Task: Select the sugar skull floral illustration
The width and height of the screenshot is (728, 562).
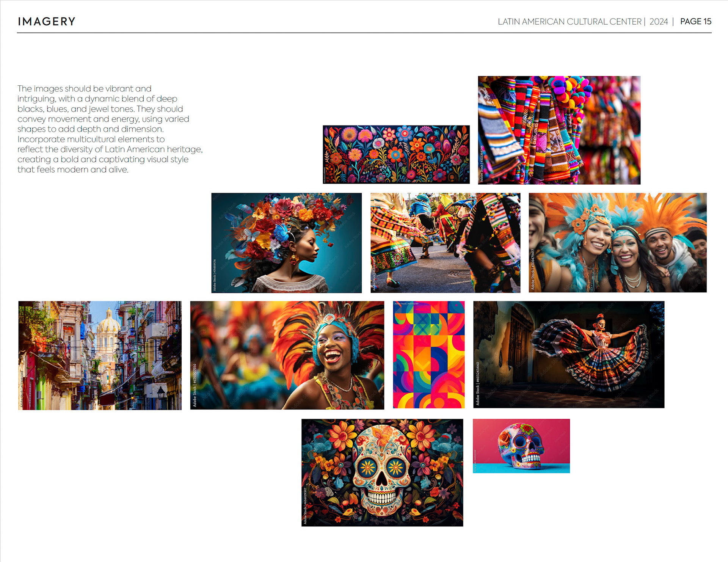Action: coord(382,473)
